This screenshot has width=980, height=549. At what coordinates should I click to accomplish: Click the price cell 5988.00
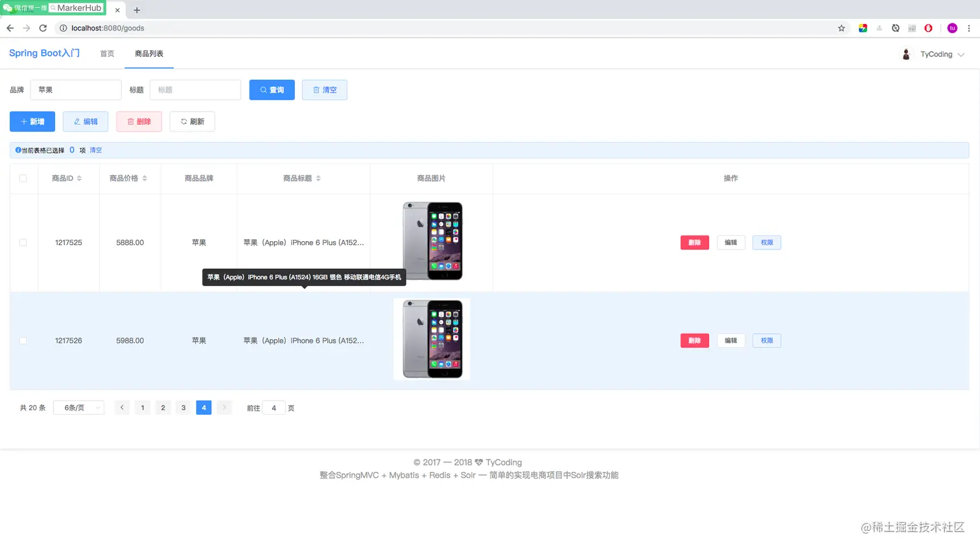tap(130, 340)
